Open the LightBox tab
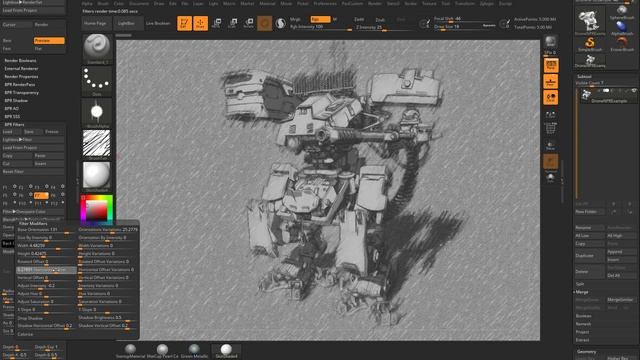 pos(128,24)
